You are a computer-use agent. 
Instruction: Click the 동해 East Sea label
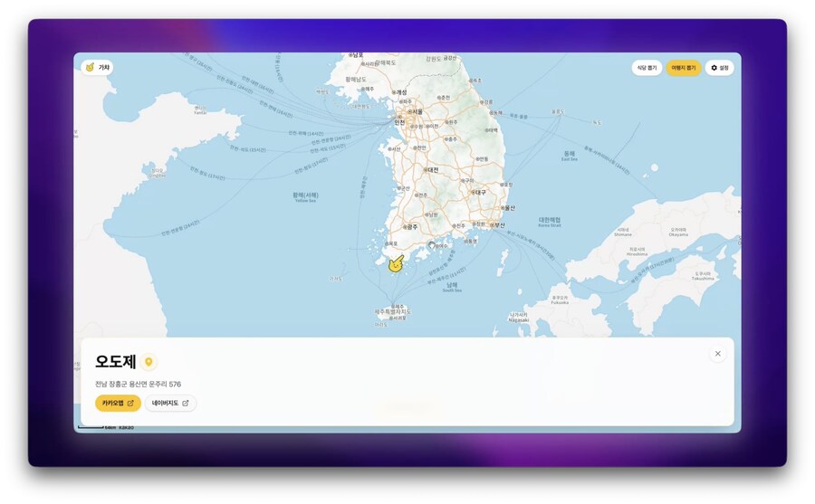pos(570,154)
